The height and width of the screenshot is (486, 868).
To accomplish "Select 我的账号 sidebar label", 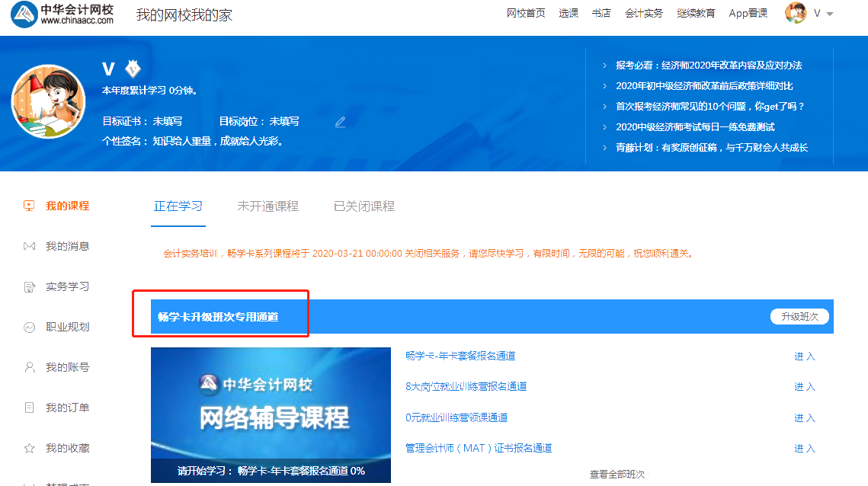I will click(68, 367).
